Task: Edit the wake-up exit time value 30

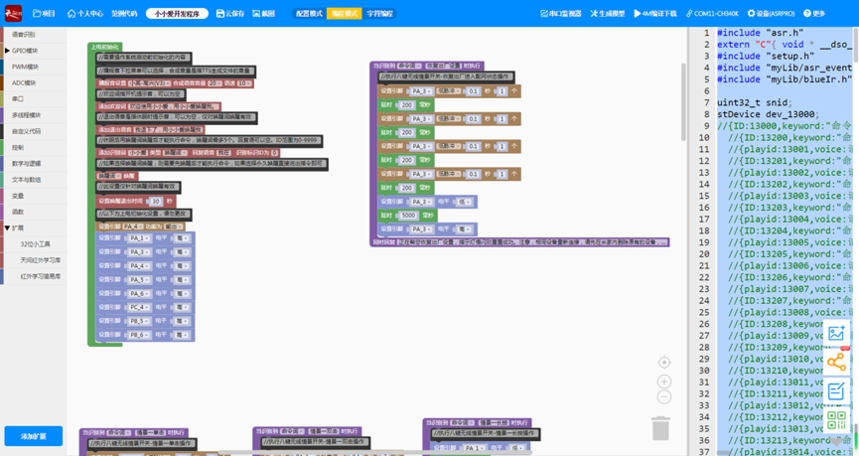Action: point(156,201)
